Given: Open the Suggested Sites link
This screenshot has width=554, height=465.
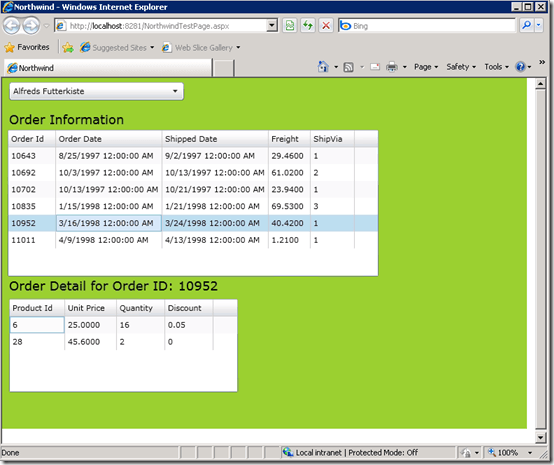Looking at the screenshot, I should (117, 47).
